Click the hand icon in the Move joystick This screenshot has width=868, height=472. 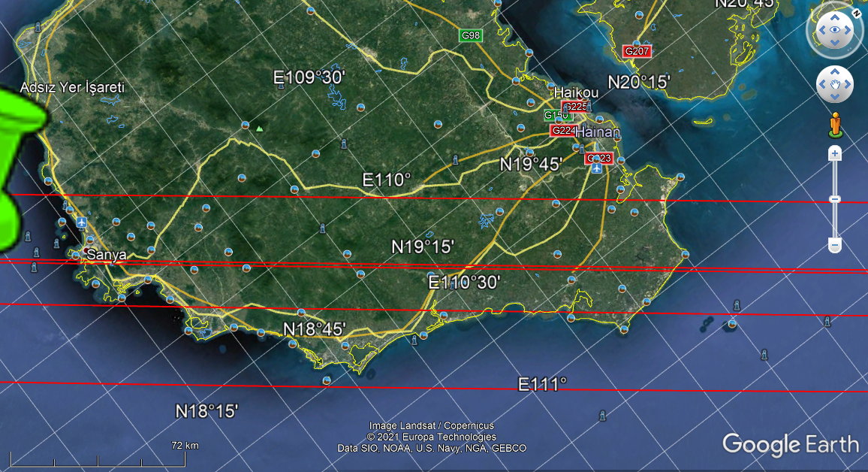coord(835,84)
